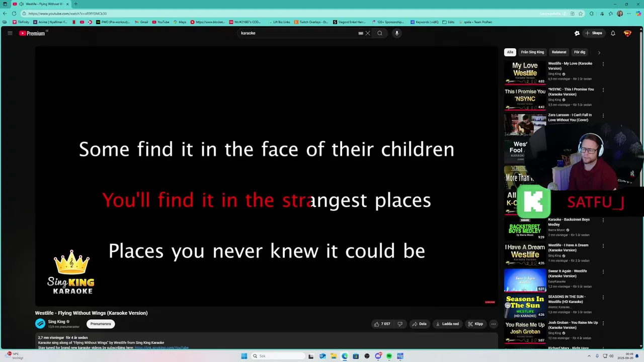Open Sing King channel avatar

[40, 324]
